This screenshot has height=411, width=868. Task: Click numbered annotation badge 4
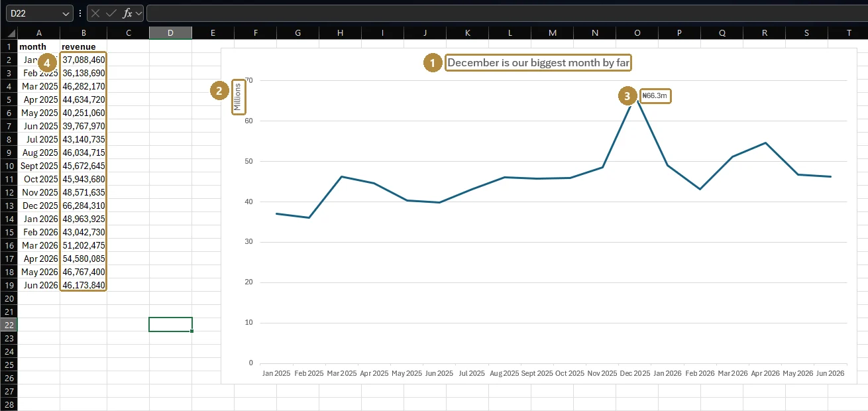point(47,62)
